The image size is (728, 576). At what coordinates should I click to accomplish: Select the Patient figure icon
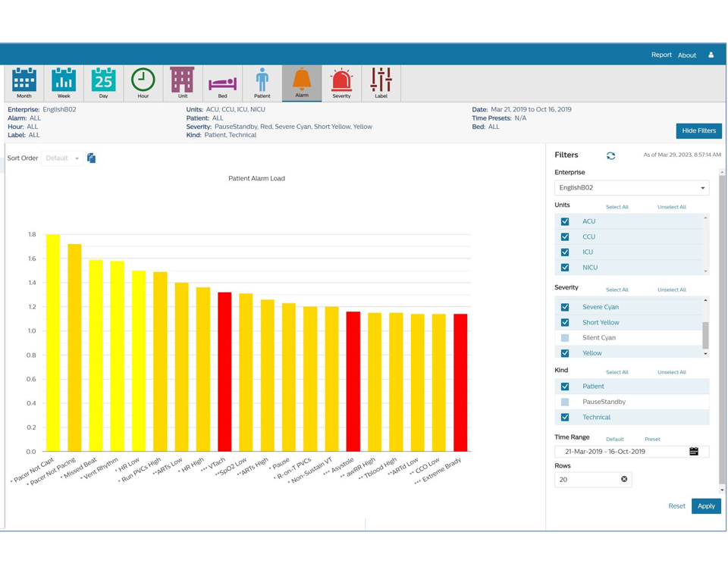tap(262, 83)
